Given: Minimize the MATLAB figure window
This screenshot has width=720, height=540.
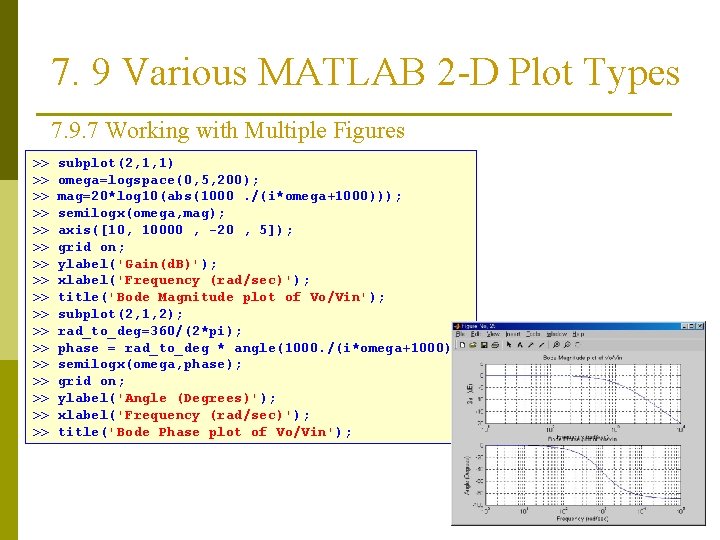Looking at the screenshot, I should [x=684, y=326].
